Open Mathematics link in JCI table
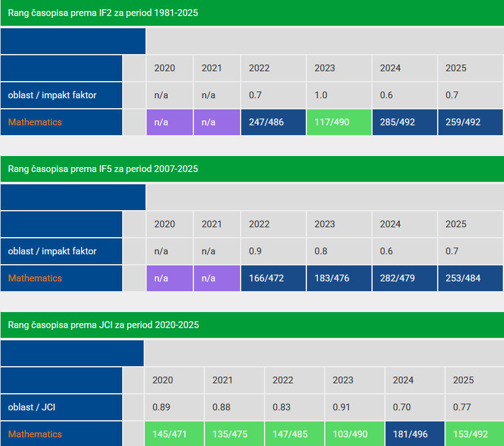Image resolution: width=504 pixels, height=446 pixels. (x=35, y=434)
